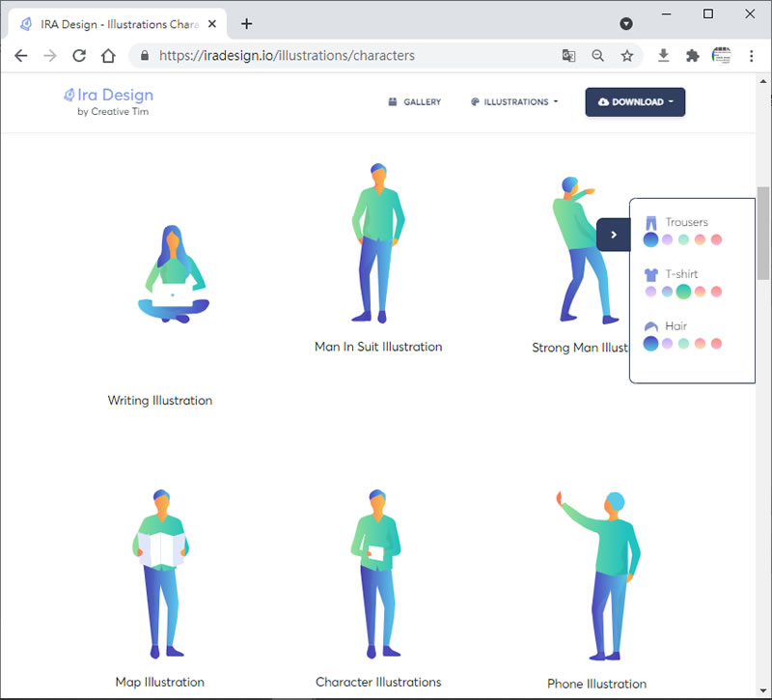Click the Man In Suit Illustration caption

pos(378,347)
